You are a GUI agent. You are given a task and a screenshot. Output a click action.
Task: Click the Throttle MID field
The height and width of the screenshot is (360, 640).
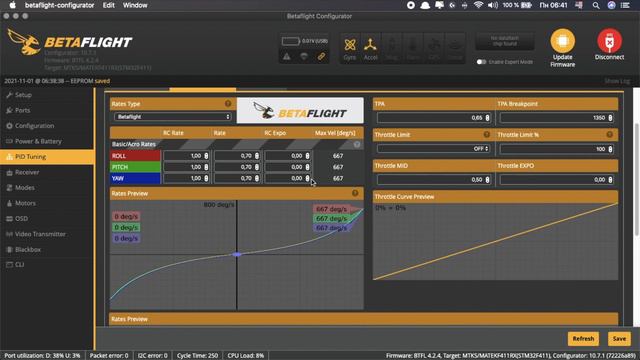(433, 180)
